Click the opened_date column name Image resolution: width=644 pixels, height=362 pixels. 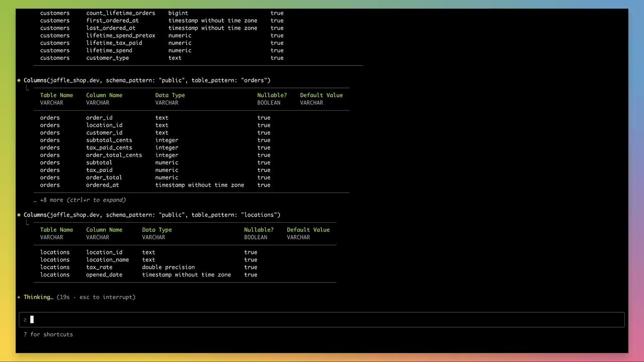(x=104, y=275)
